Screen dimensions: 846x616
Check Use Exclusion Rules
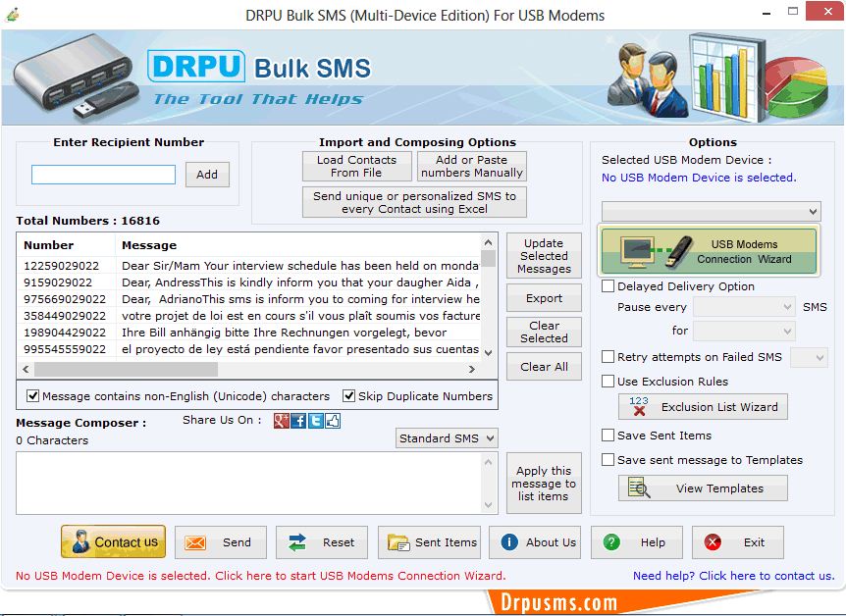coord(608,382)
